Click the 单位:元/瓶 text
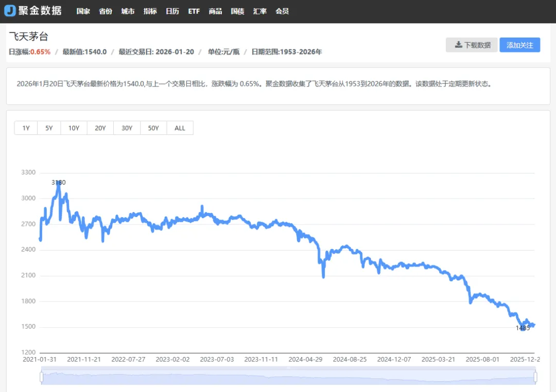 [224, 52]
